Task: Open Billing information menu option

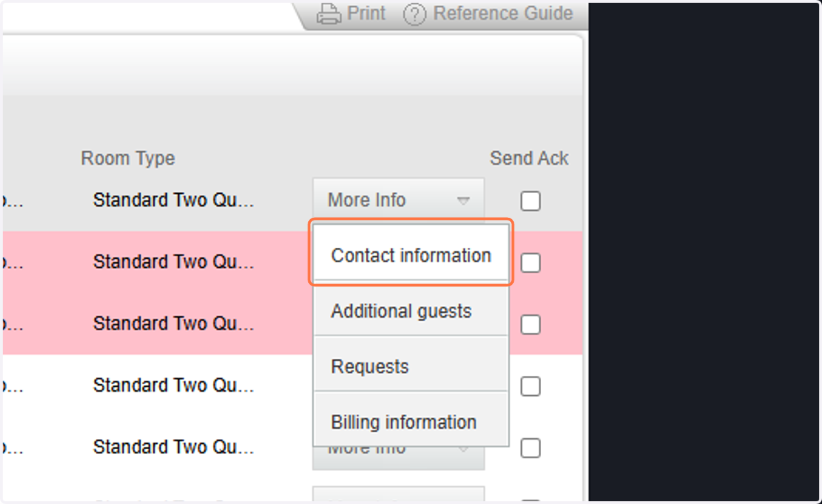Action: click(411, 422)
